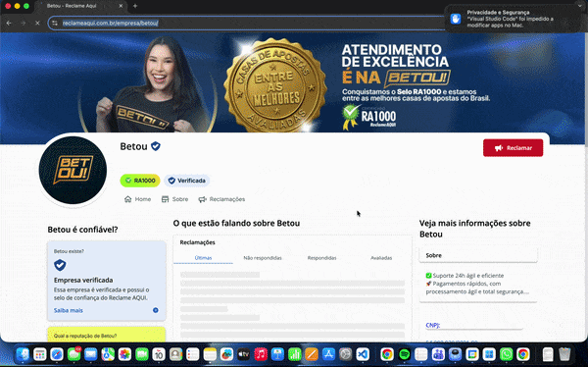Stop page loading with the X icon
This screenshot has height=367, width=588.
37,23
